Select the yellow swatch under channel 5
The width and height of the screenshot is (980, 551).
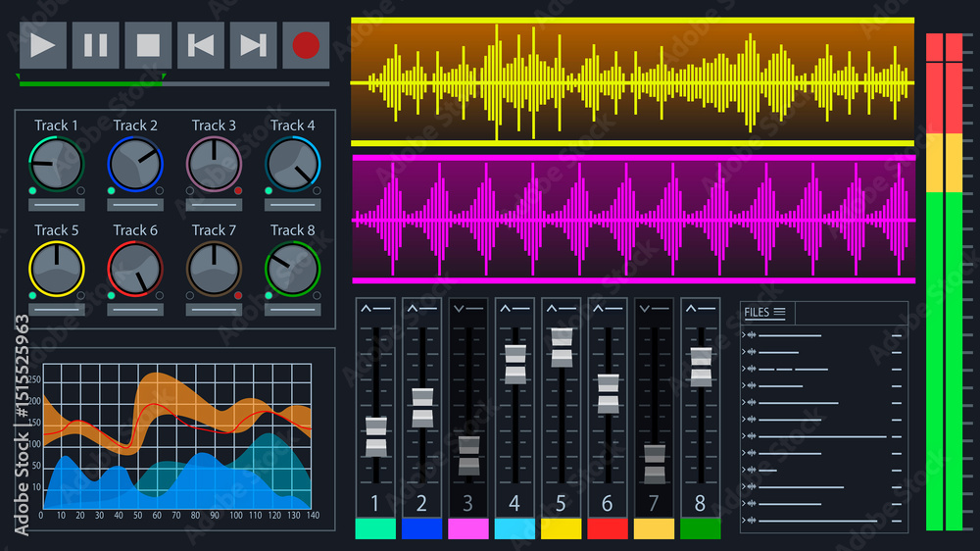[x=562, y=528]
